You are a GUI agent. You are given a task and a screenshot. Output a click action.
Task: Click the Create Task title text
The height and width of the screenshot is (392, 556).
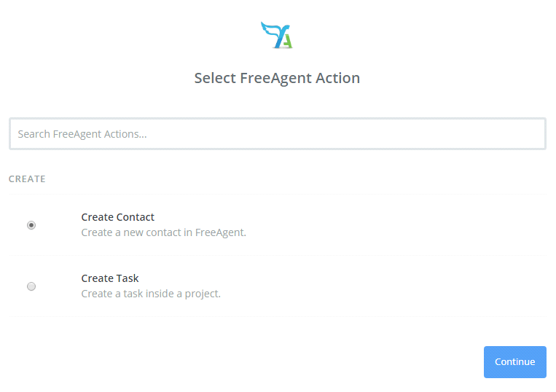coord(110,278)
